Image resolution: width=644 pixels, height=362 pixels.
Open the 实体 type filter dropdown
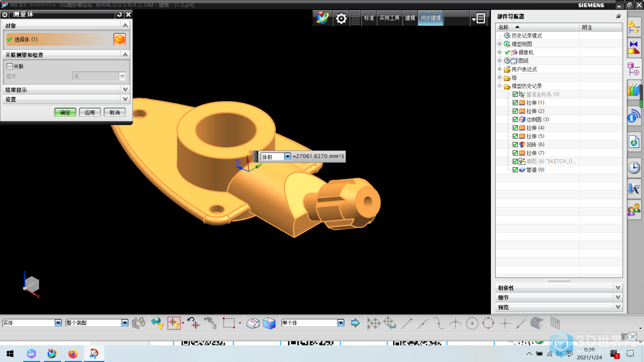coord(58,323)
